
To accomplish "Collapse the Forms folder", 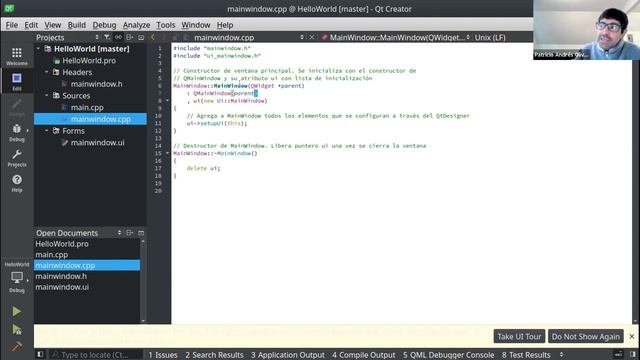I will click(47, 130).
